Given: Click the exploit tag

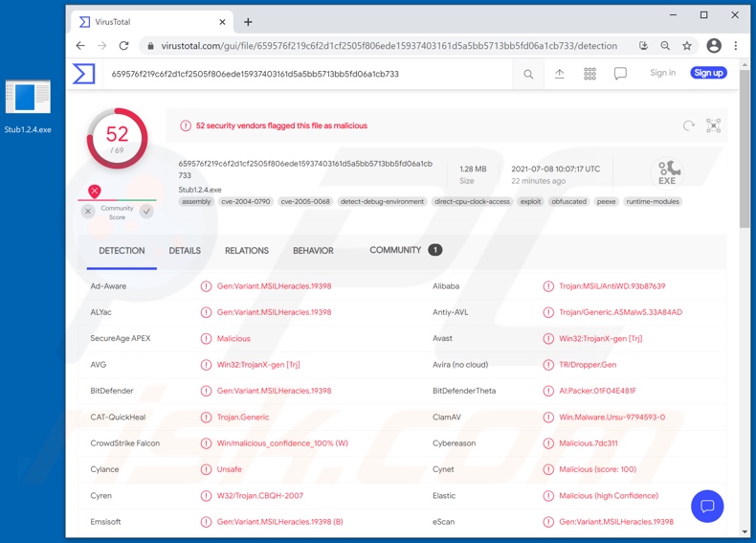Looking at the screenshot, I should click(530, 202).
